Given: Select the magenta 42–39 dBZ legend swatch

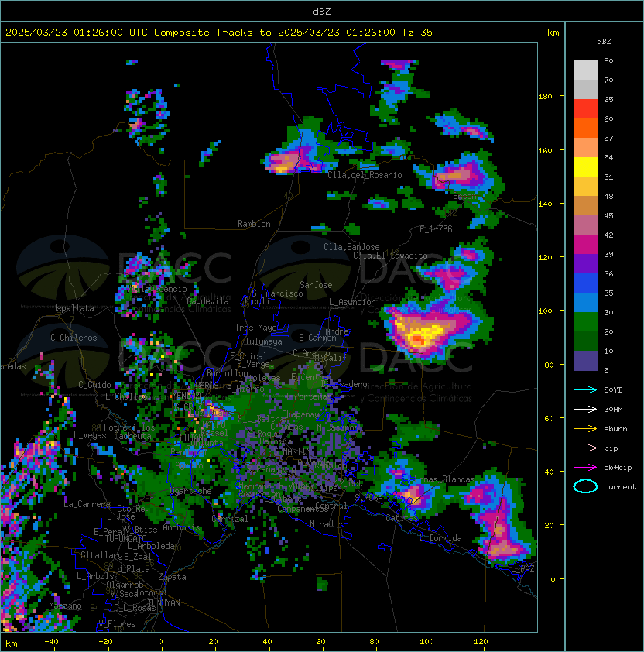Looking at the screenshot, I should (x=585, y=245).
